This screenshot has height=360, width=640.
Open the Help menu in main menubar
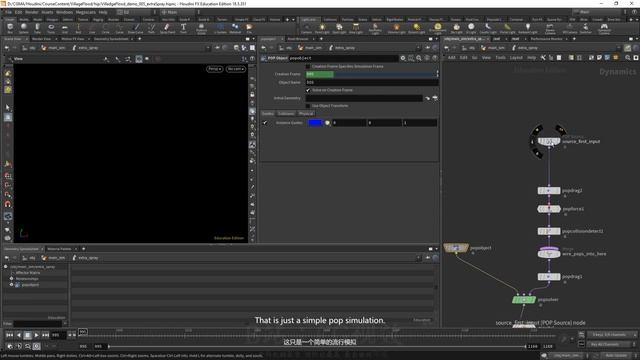pyautogui.click(x=103, y=12)
